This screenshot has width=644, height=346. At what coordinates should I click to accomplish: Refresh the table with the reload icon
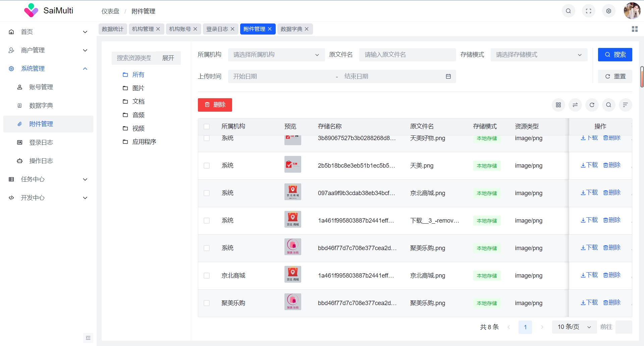(x=592, y=105)
